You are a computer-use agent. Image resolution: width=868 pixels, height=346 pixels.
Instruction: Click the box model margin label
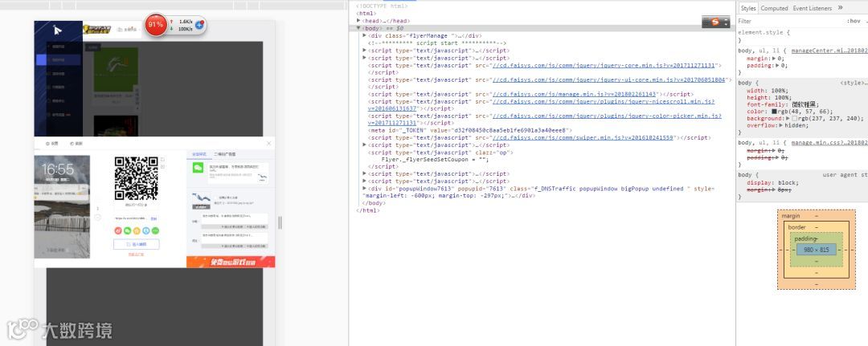[x=791, y=216]
